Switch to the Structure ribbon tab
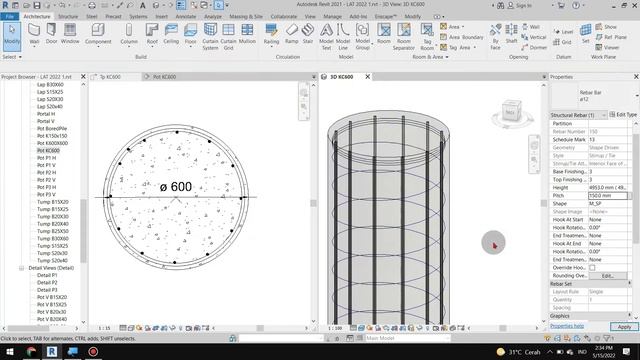The width and height of the screenshot is (640, 360). click(68, 16)
